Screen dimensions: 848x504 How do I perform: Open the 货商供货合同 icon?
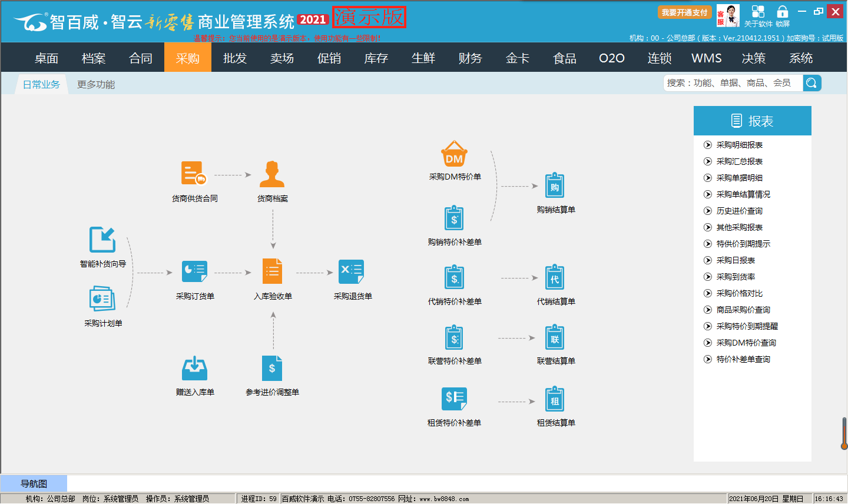pos(194,174)
